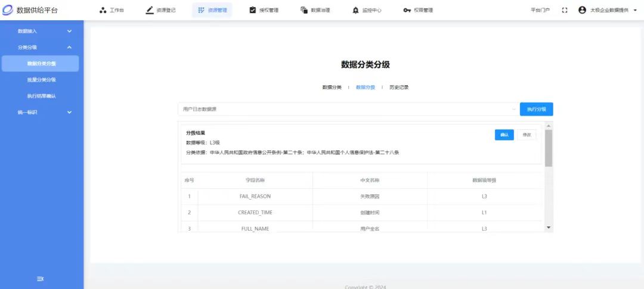This screenshot has width=644, height=289.
Task: Click the results panel vertical scrollbar thumb
Action: coord(549,148)
